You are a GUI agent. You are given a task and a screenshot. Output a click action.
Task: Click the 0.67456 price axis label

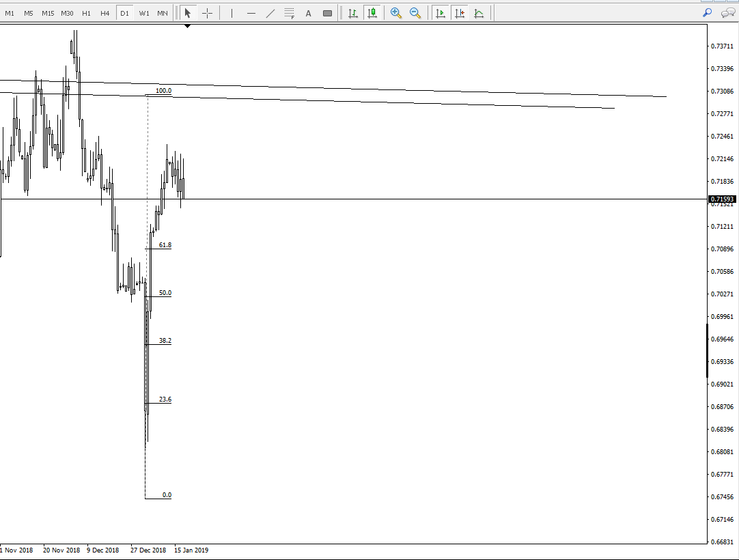pos(722,497)
